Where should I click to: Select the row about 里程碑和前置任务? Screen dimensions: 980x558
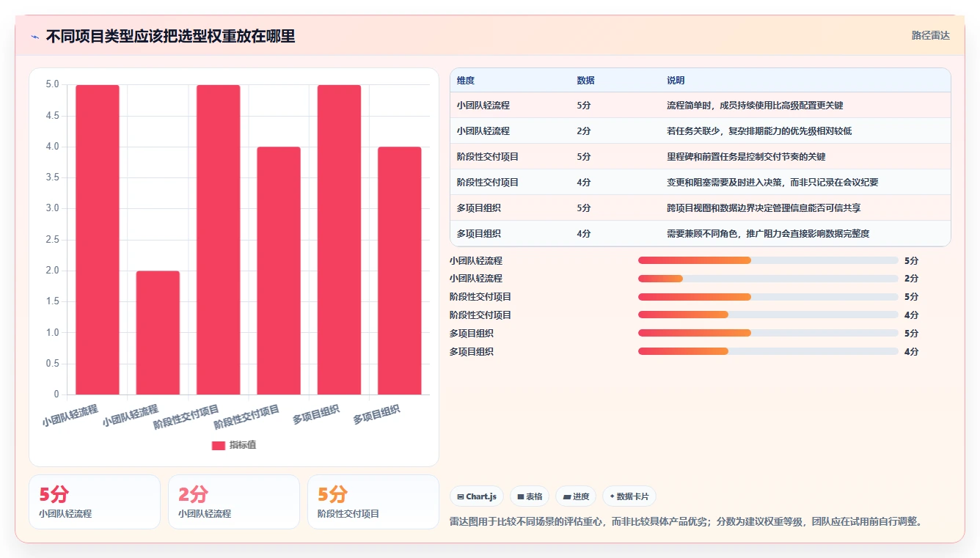[700, 157]
